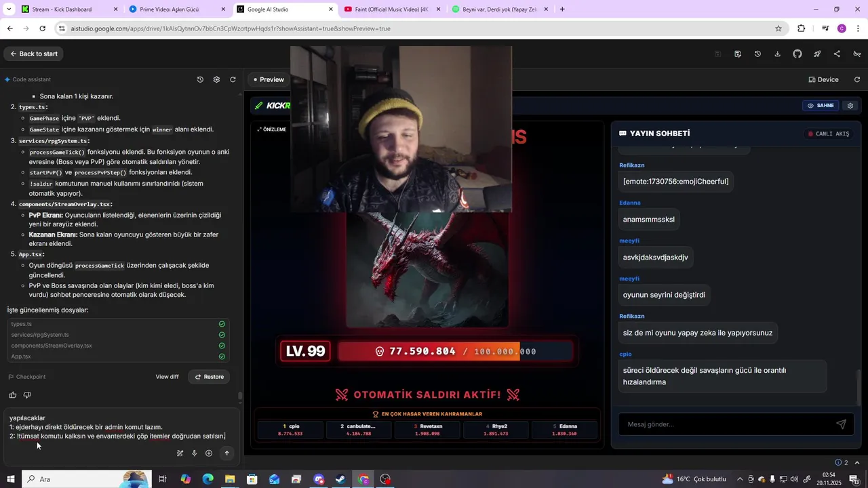Click View diff
The height and width of the screenshot is (488, 868).
pos(167,377)
